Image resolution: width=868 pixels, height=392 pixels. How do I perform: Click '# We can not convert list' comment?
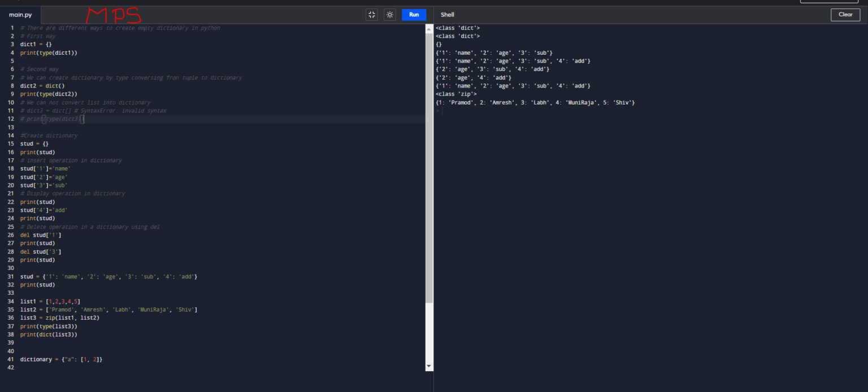(x=85, y=102)
